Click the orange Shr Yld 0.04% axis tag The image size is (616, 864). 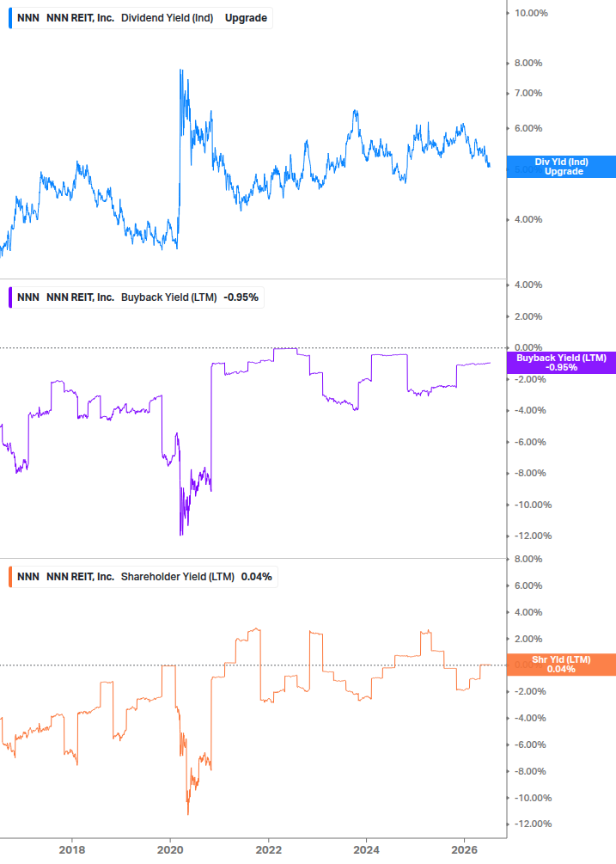coord(561,665)
